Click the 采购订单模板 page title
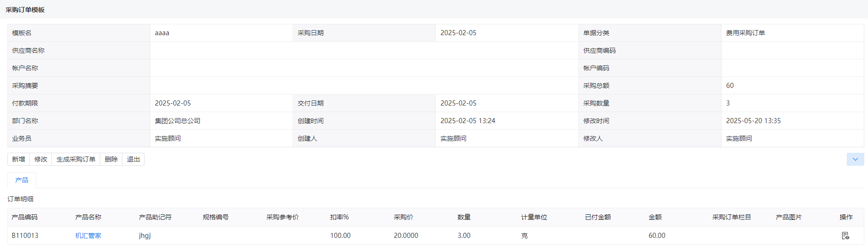The width and height of the screenshot is (868, 249). point(25,10)
